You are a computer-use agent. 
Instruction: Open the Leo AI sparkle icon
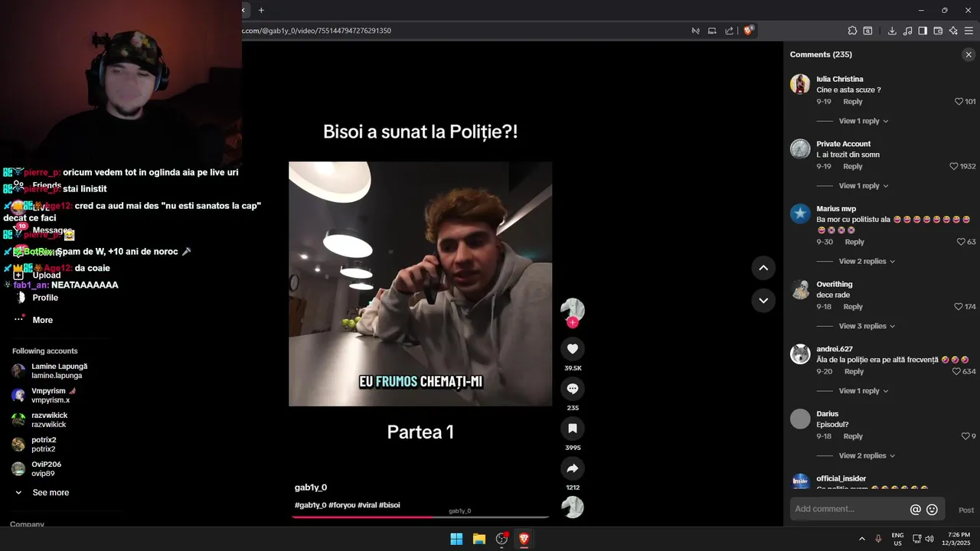click(x=953, y=31)
